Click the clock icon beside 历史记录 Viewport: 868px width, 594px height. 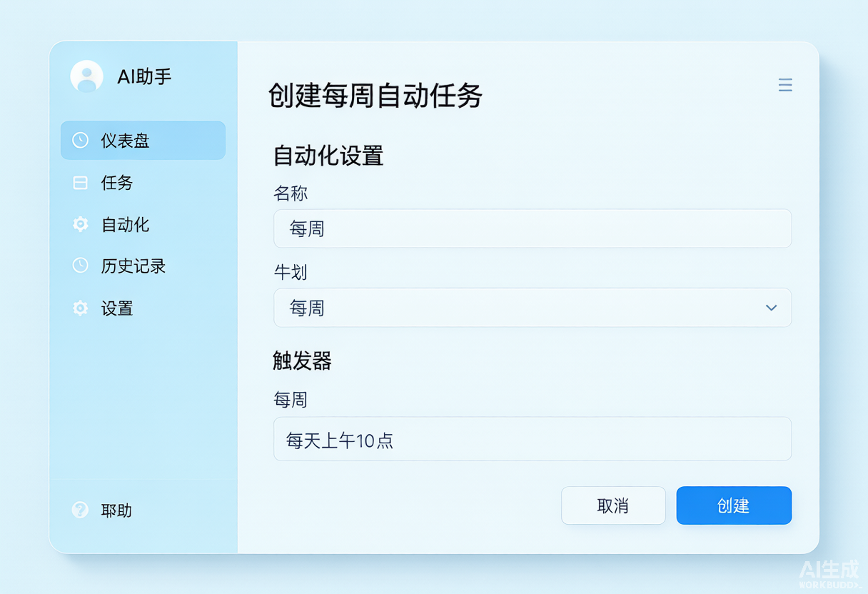point(81,266)
